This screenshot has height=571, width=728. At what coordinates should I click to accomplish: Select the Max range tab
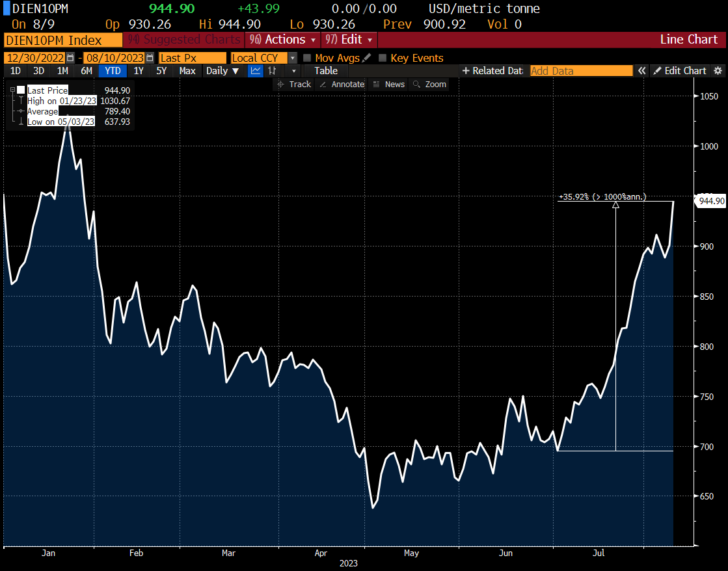[187, 71]
